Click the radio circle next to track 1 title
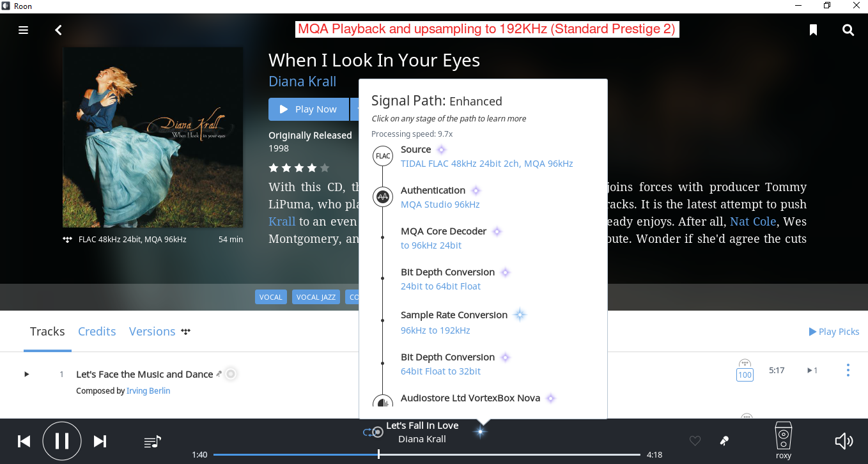Screen dimensions: 868x464 tap(231, 374)
